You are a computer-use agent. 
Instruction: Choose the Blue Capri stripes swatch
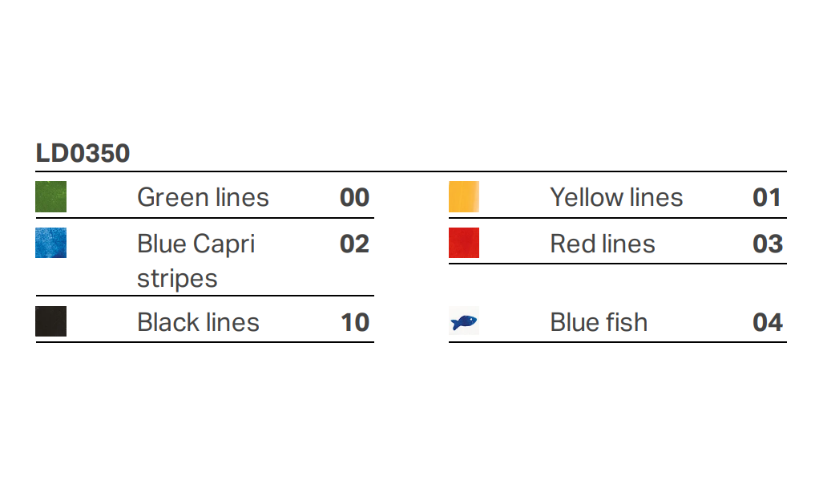click(51, 243)
